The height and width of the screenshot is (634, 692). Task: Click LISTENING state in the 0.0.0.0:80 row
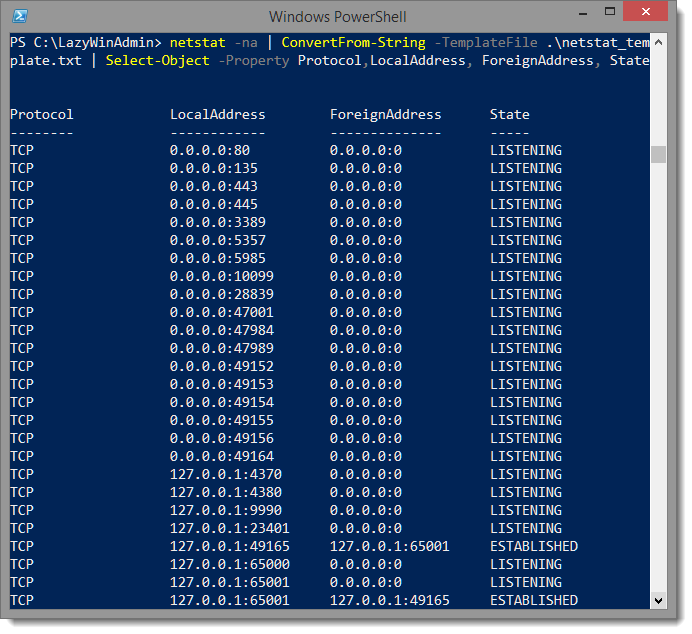click(526, 150)
